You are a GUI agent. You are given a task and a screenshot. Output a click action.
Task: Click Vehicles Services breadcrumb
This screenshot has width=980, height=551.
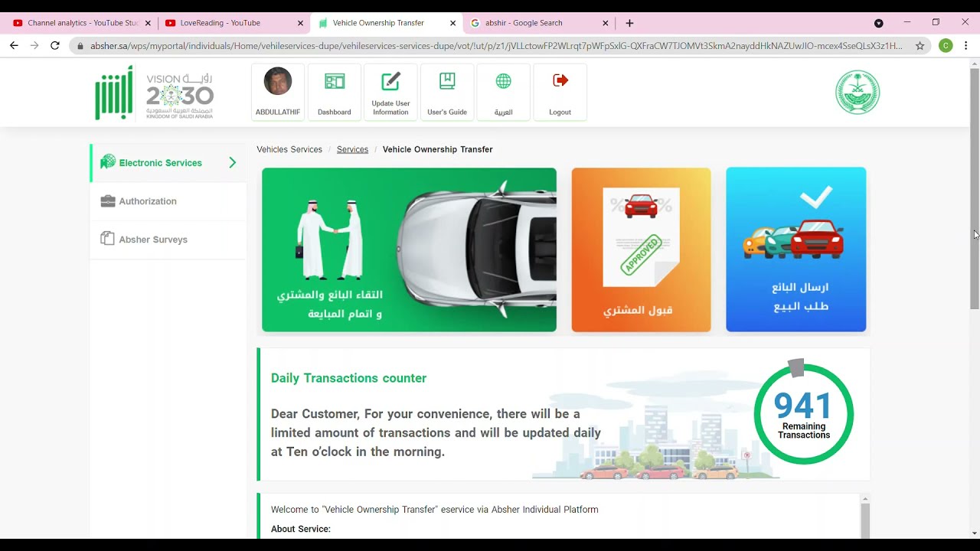289,150
